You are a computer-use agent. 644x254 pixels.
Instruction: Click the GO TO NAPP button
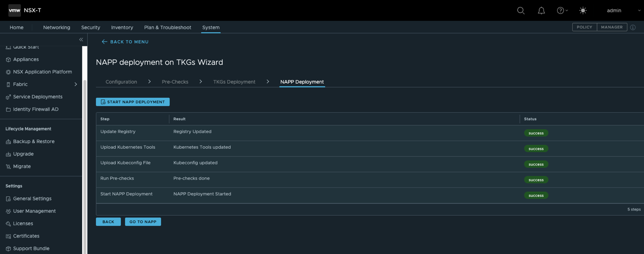click(143, 222)
